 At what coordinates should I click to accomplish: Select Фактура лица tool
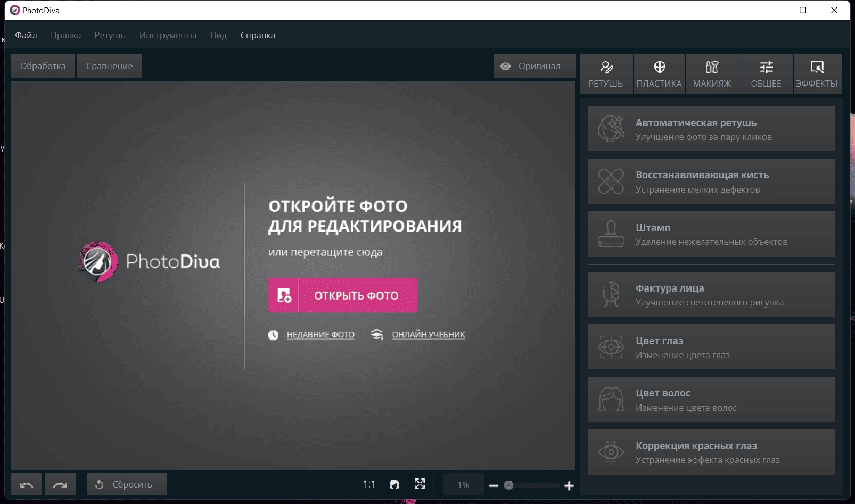click(x=711, y=295)
